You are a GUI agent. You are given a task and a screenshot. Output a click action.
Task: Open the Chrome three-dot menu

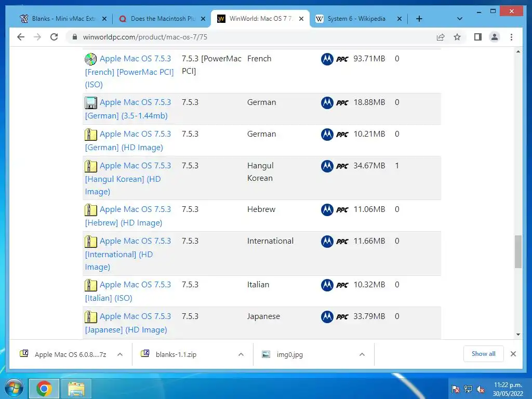tap(511, 37)
